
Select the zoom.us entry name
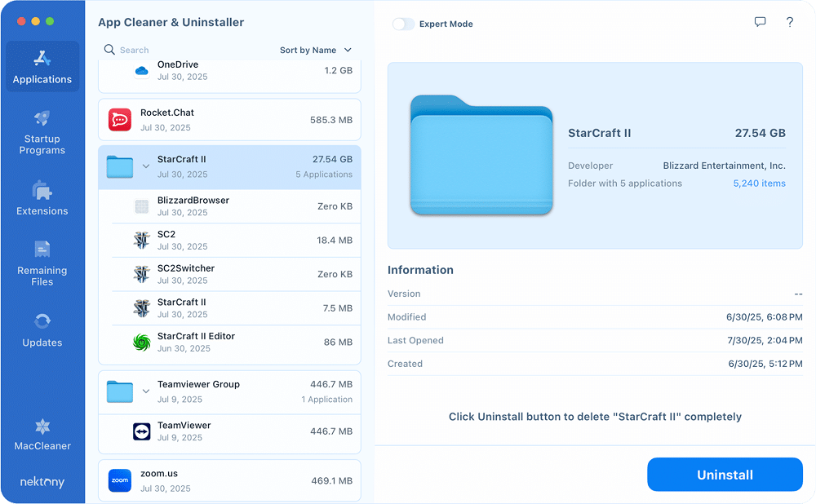coord(159,473)
